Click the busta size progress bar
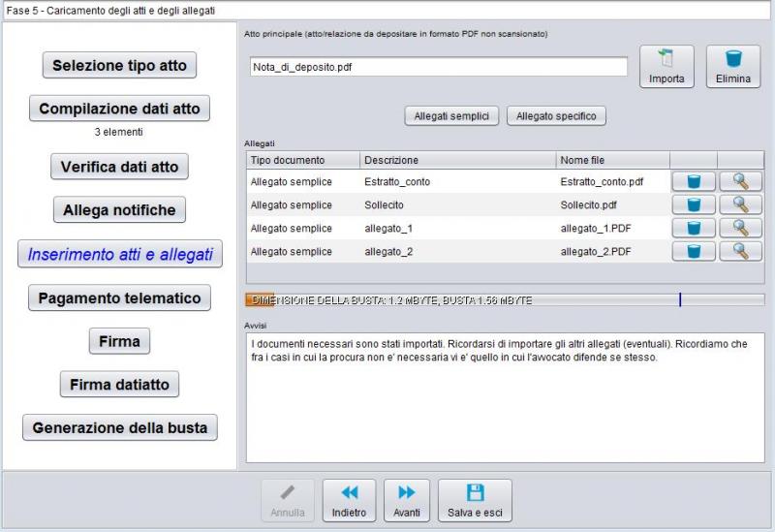This screenshot has height=532, width=775. [x=505, y=299]
